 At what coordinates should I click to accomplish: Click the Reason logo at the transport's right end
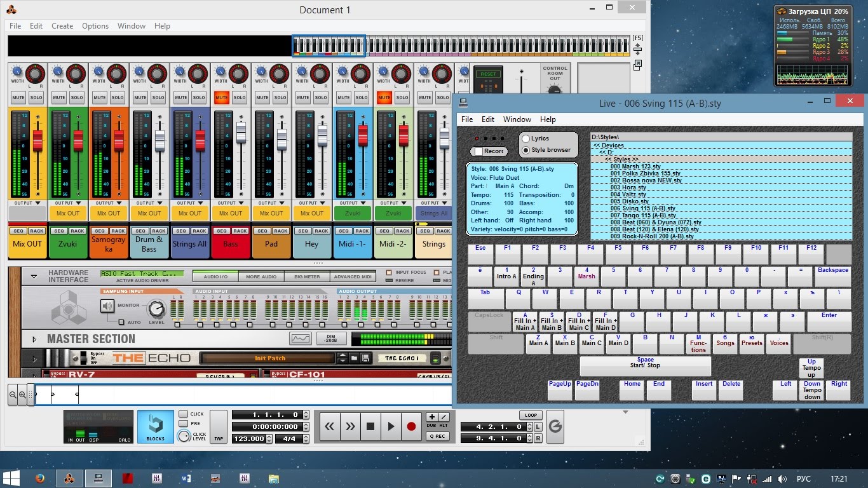[x=555, y=427]
